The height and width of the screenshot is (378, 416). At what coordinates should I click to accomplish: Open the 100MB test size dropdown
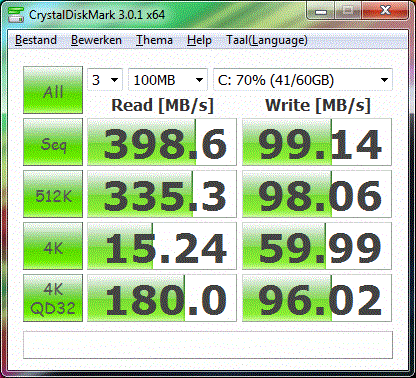pyautogui.click(x=168, y=80)
